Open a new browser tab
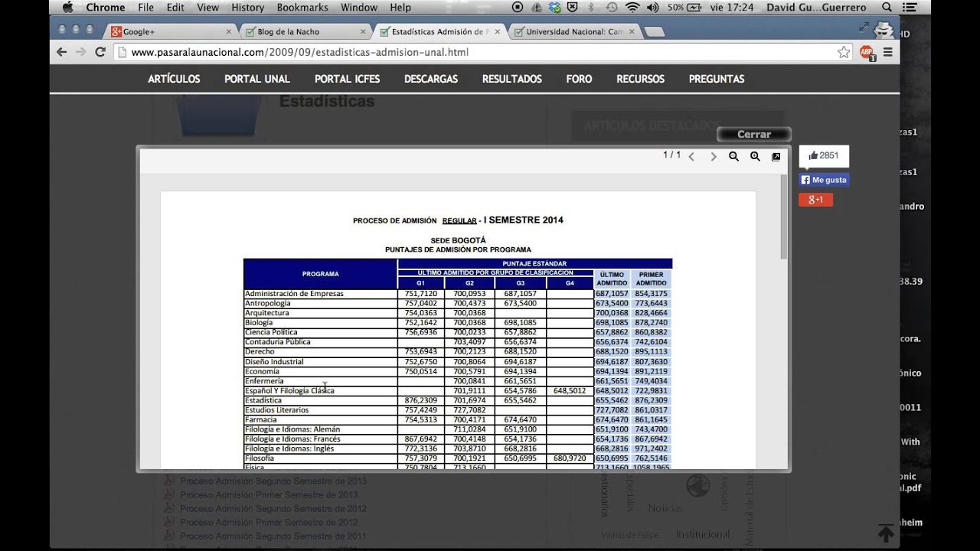The image size is (980, 551). [655, 32]
